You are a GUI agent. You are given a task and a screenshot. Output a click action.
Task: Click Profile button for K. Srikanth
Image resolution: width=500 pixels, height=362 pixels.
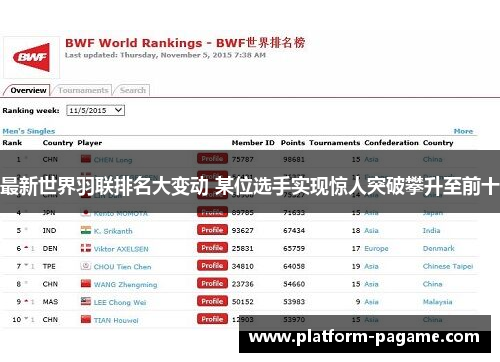pos(212,230)
